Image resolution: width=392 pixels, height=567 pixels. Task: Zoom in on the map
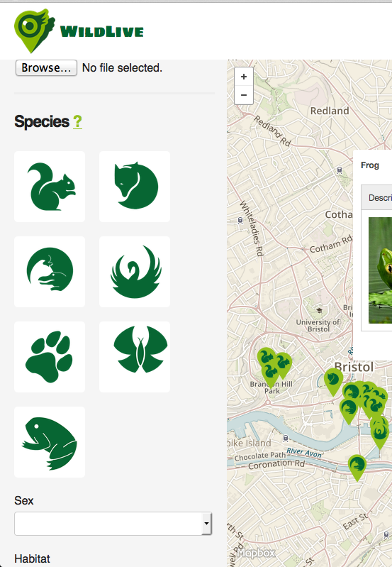click(x=244, y=77)
